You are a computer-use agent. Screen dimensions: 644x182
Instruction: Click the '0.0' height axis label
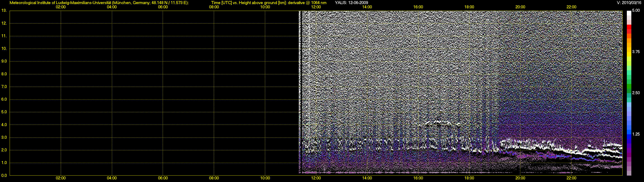pos(4,175)
